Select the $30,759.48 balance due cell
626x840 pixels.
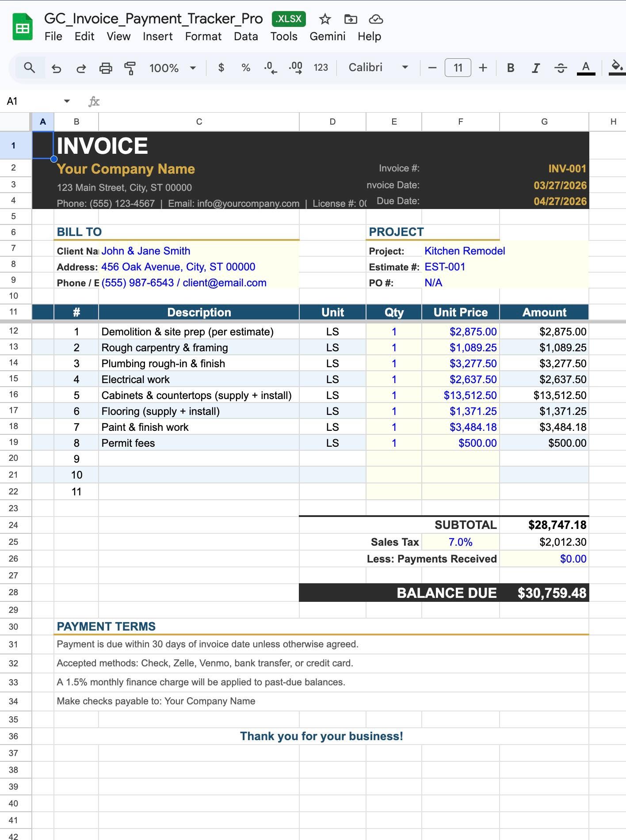tap(544, 593)
